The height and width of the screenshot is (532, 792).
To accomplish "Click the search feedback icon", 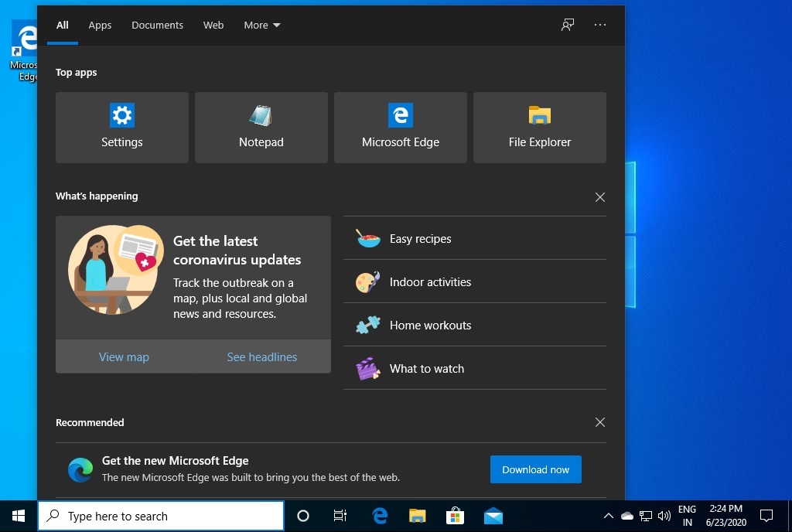I will click(x=568, y=25).
